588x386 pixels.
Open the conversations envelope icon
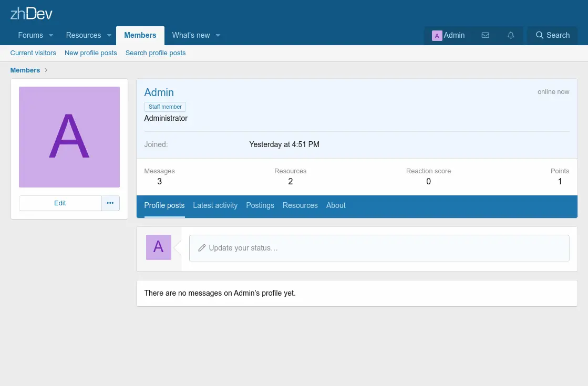point(485,35)
